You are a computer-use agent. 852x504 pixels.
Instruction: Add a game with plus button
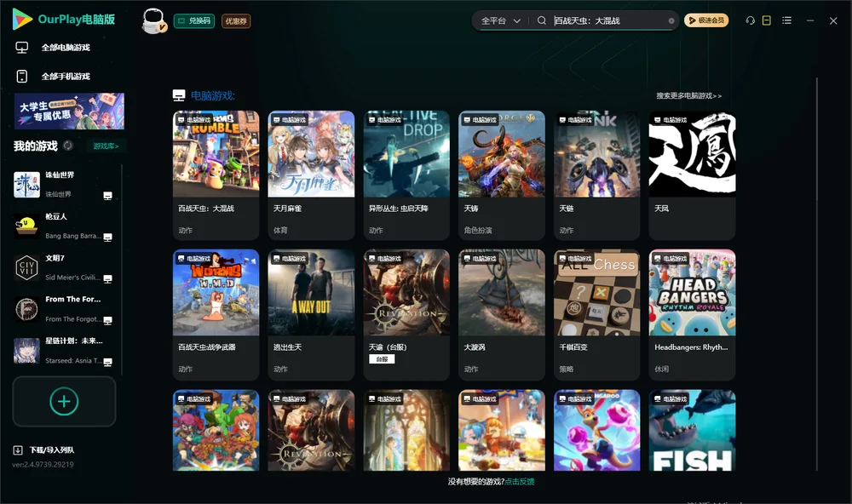click(x=64, y=402)
